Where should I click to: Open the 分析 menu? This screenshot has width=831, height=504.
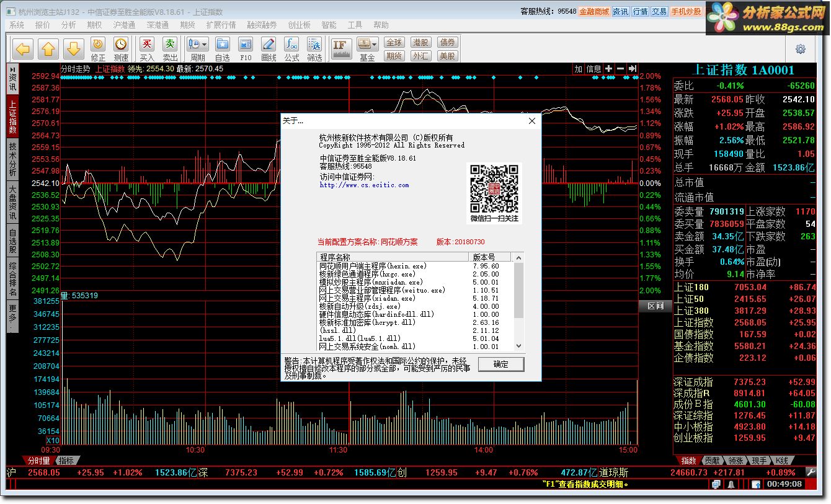(68, 25)
